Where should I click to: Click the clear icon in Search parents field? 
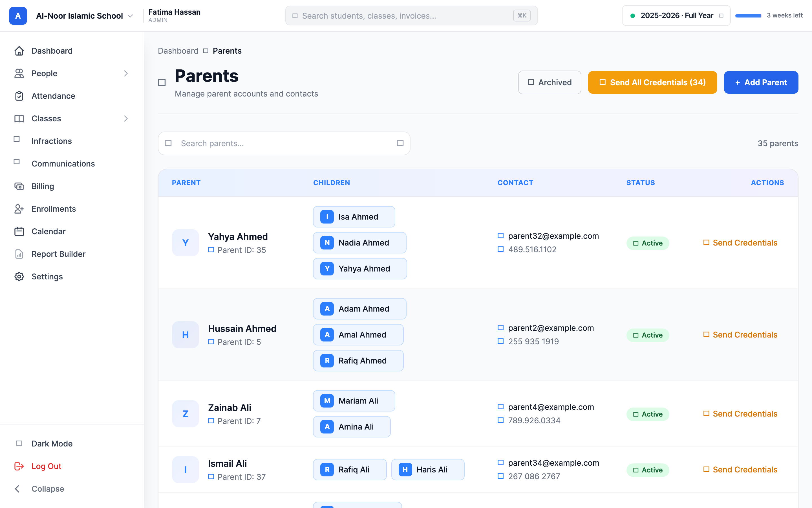pyautogui.click(x=400, y=143)
